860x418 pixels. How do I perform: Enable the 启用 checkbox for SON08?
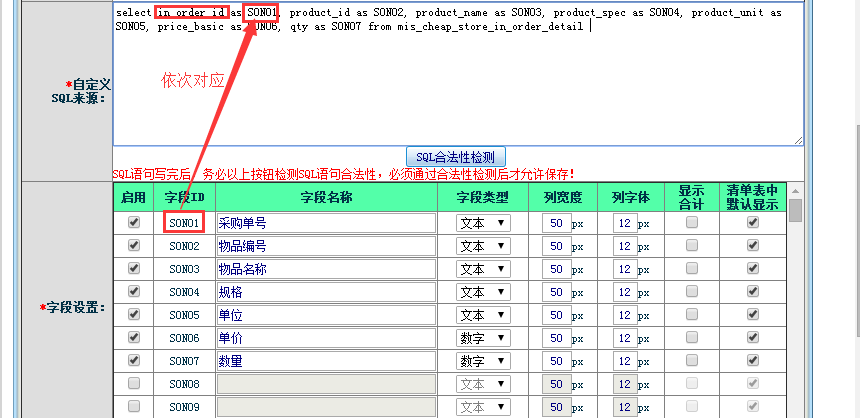134,384
